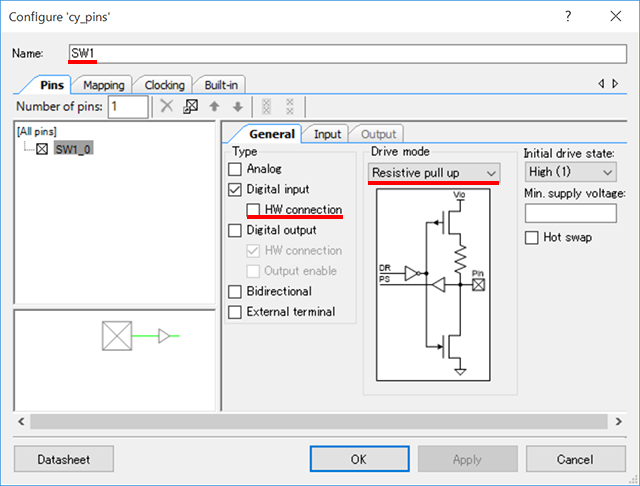The width and height of the screenshot is (640, 486).
Task: Click the first group pins toolbar icon
Action: 266,107
